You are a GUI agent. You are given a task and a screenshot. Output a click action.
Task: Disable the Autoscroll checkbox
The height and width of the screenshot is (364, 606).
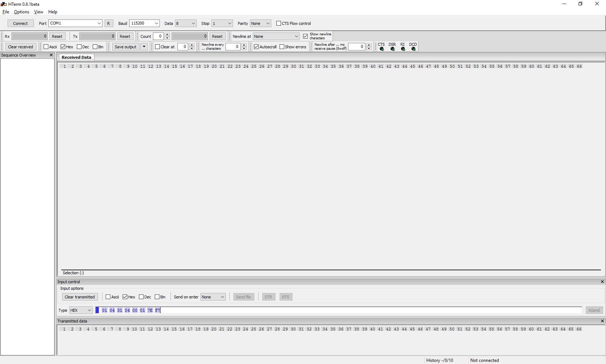tap(256, 47)
